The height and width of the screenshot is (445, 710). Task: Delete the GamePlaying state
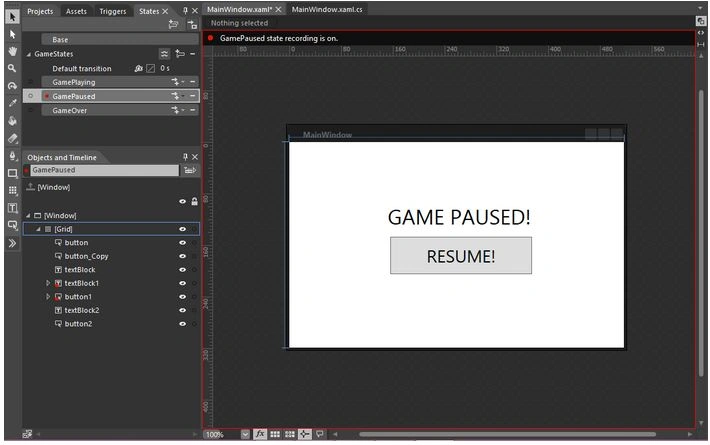tap(192, 82)
